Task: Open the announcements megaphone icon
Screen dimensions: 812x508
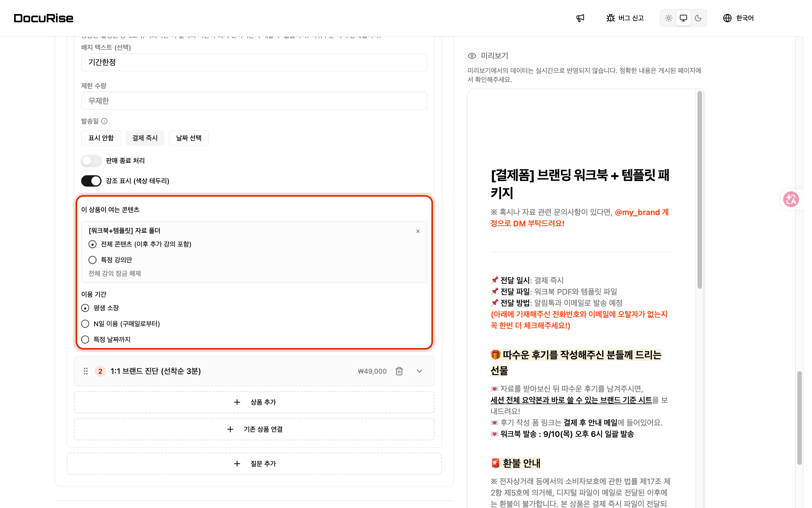Action: (580, 18)
